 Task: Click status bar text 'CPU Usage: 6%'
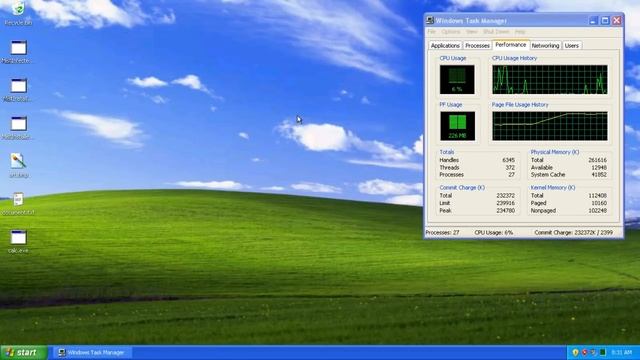(493, 233)
